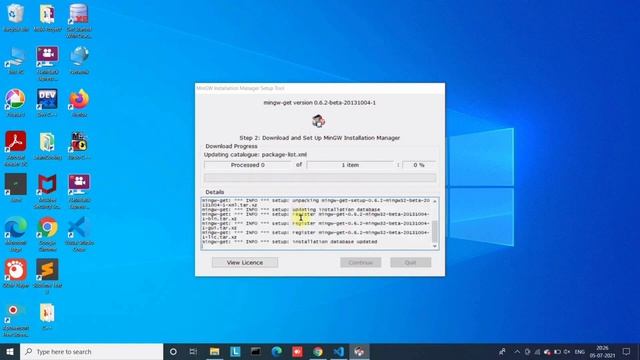Switch to Microsoft Edge on taskbar
This screenshot has width=640, height=360.
coord(277,351)
